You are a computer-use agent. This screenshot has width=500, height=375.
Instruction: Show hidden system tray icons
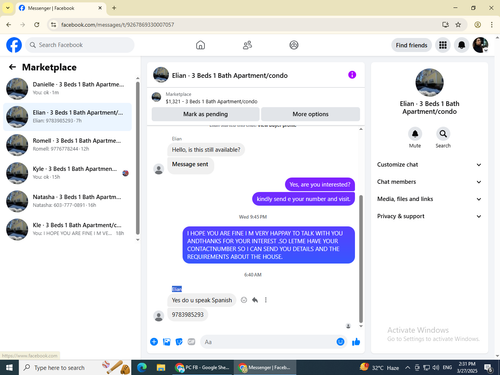(407, 368)
